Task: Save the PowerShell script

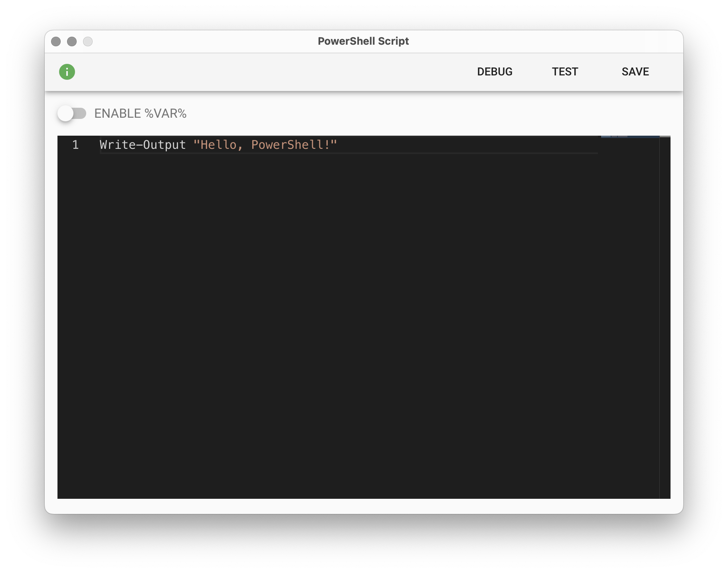Action: click(x=635, y=72)
